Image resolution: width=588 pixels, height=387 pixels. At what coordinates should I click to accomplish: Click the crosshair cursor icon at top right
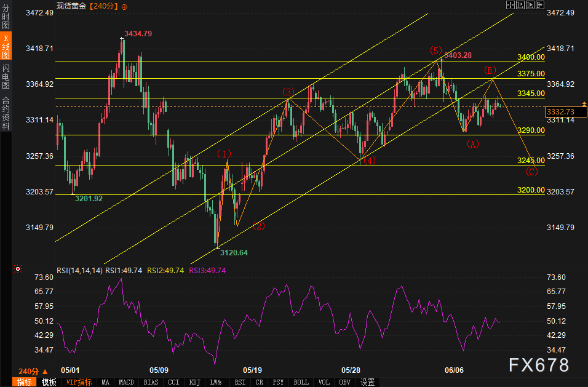(x=511, y=6)
